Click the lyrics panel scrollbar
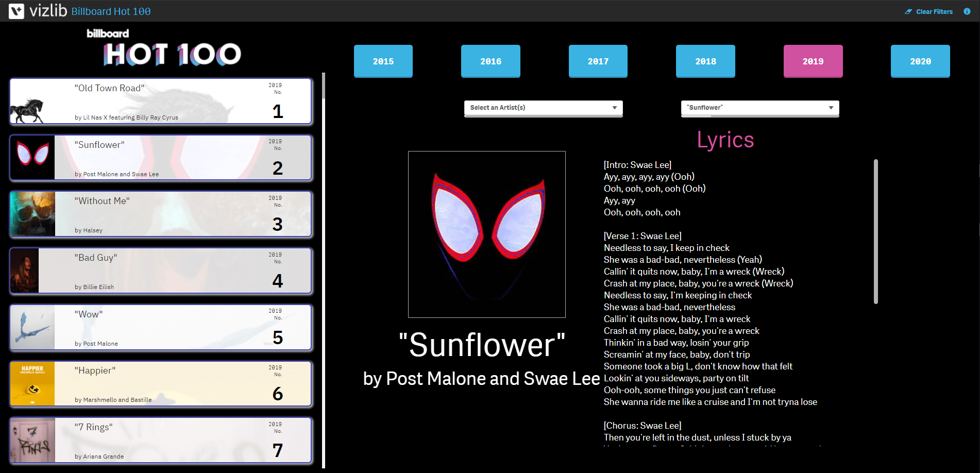The height and width of the screenshot is (473, 980). [x=876, y=231]
